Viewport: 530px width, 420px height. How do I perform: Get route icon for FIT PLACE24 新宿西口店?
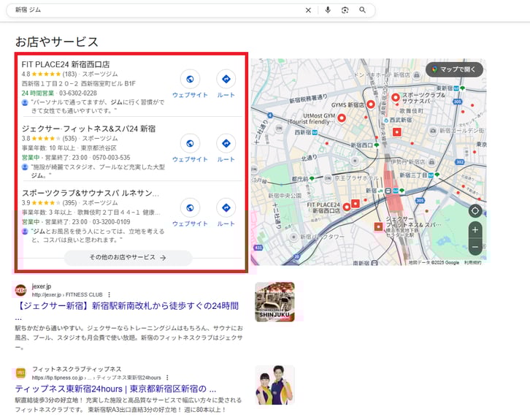226,79
